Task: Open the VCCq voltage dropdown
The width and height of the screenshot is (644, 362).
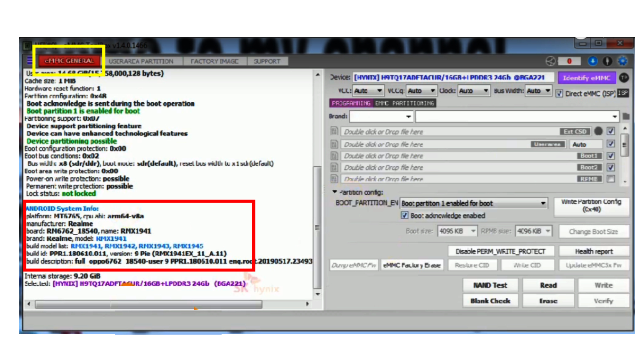Action: click(421, 91)
